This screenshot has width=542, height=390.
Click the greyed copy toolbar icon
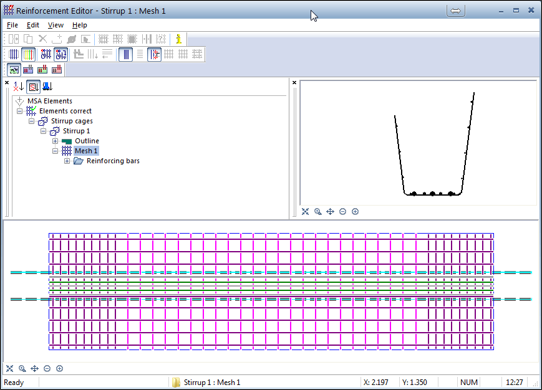click(x=28, y=39)
